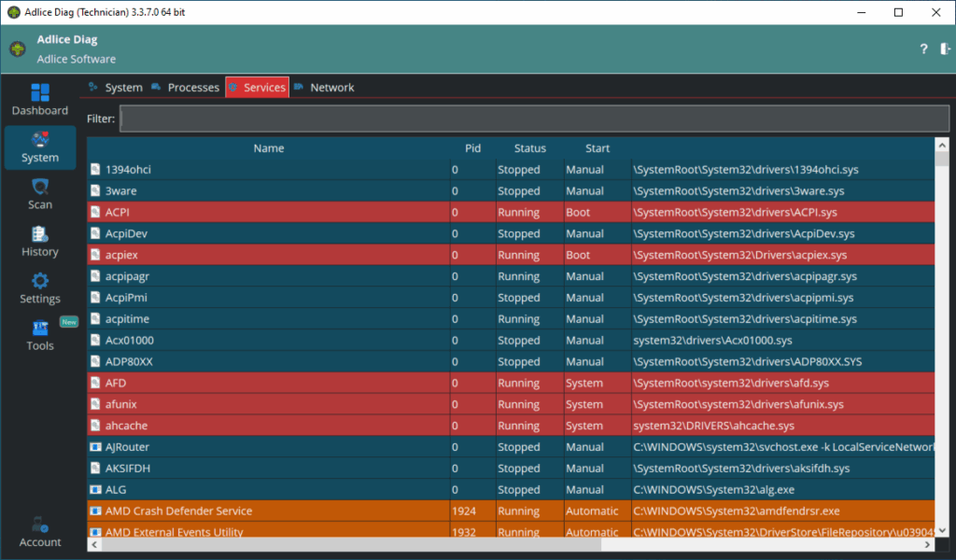This screenshot has height=560, width=956.
Task: Click the vertical scrollbar down arrow
Action: click(942, 530)
